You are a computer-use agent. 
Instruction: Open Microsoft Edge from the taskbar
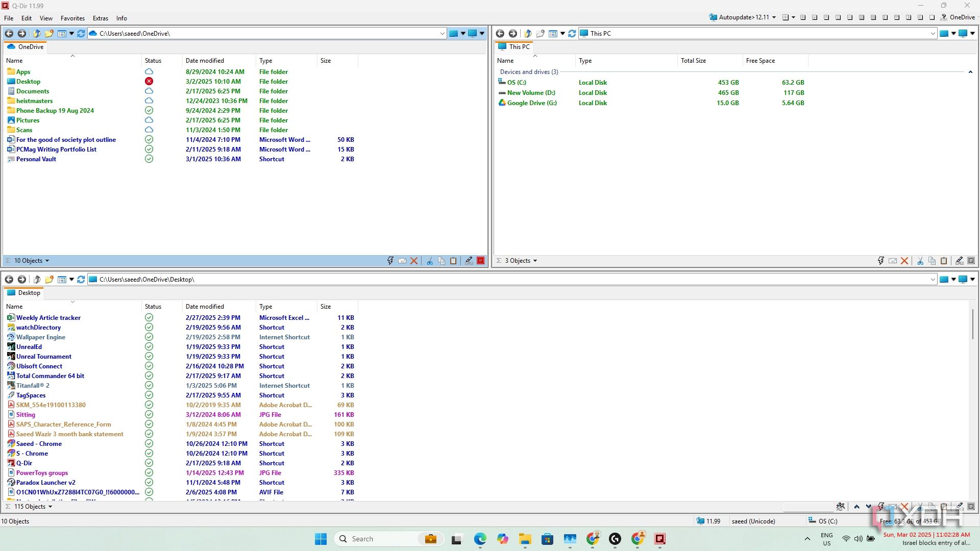(480, 539)
